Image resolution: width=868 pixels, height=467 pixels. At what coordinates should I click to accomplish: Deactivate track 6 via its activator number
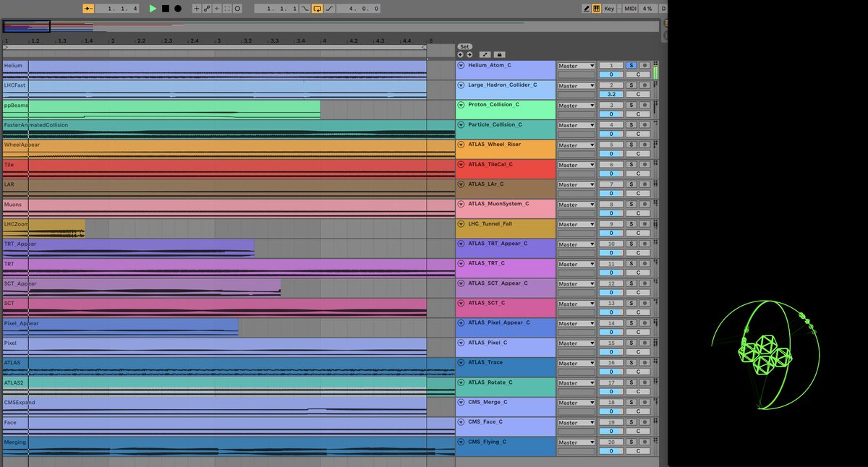[611, 165]
